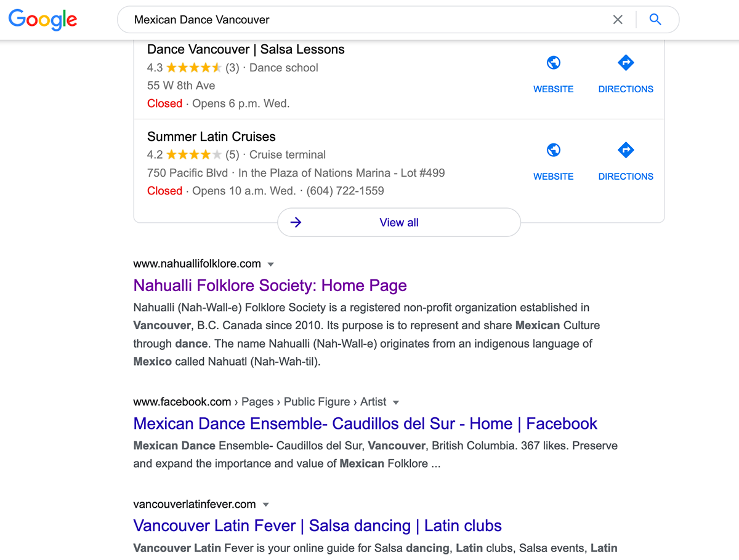Viewport: 739px width, 560px height.
Task: Open Dance Vancouver | Salsa Lessons listing
Action: (246, 49)
